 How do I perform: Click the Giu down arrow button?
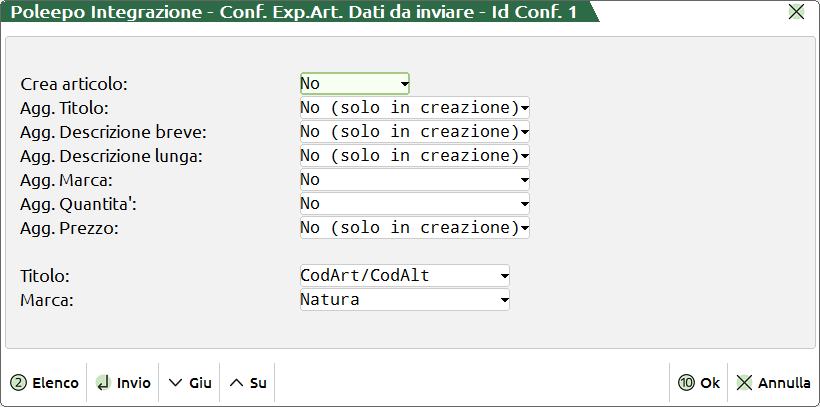(189, 383)
